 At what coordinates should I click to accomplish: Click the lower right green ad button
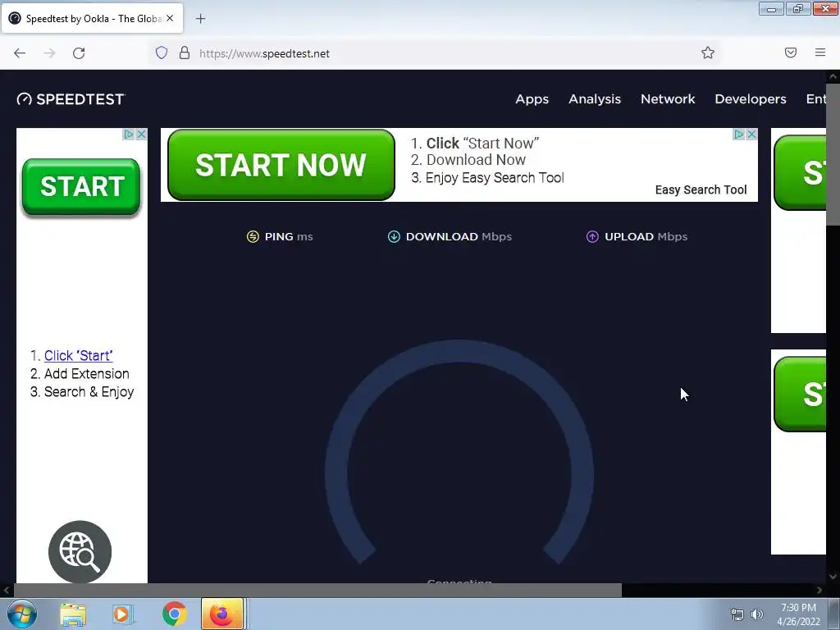point(799,395)
